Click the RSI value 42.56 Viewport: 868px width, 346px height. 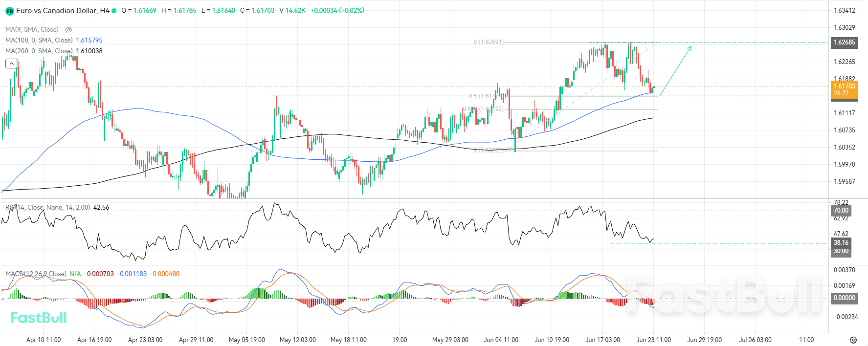coord(101,208)
